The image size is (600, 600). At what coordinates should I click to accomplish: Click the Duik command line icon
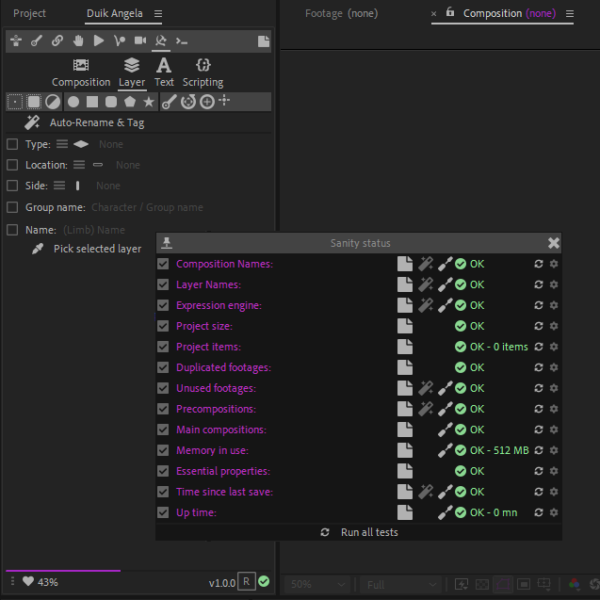[181, 41]
